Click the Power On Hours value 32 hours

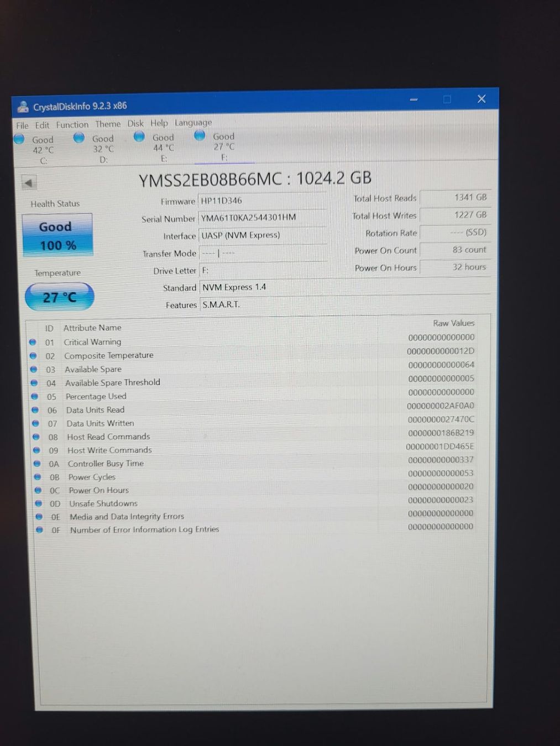454,267
